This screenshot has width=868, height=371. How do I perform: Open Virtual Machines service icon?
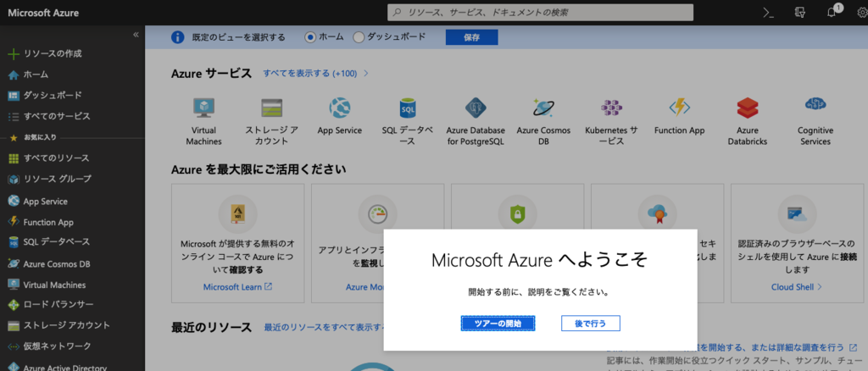(203, 108)
